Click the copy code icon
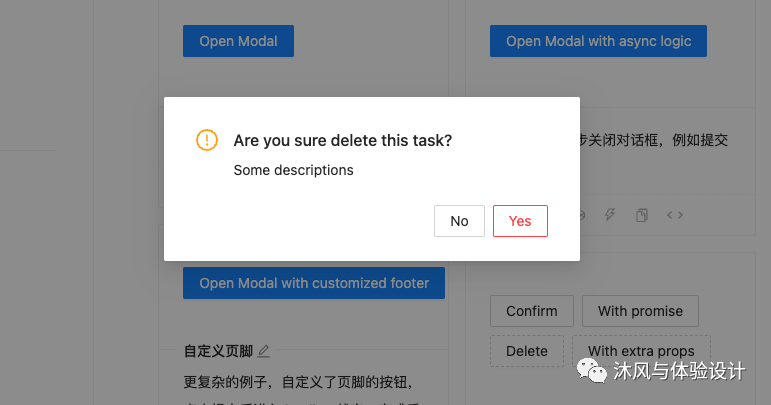Viewport: 771px width, 405px height. pyautogui.click(x=642, y=215)
